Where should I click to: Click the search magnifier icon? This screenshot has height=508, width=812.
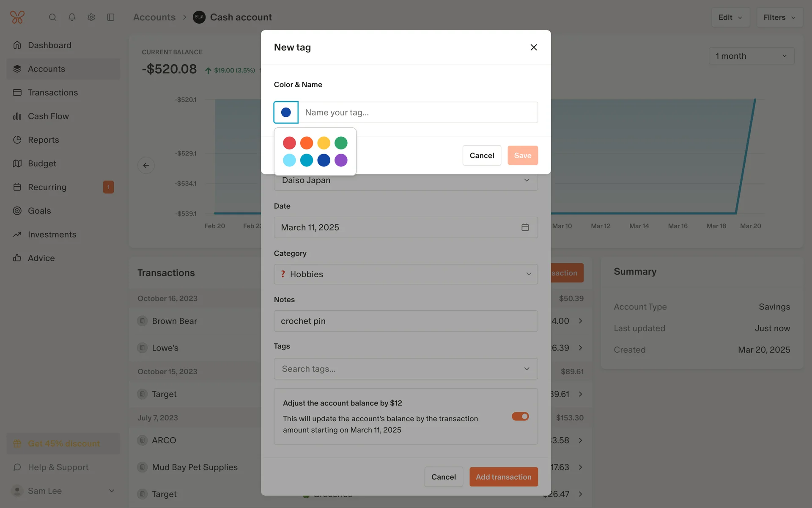52,17
